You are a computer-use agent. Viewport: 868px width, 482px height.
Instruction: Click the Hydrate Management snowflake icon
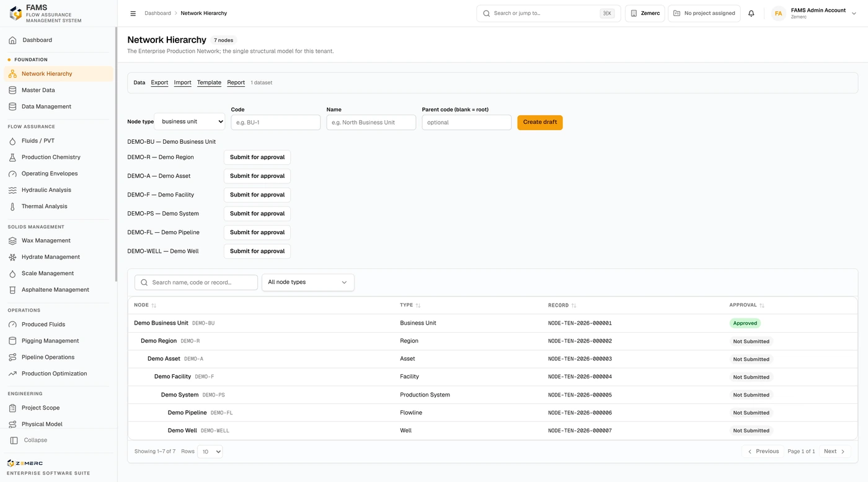[x=12, y=257]
